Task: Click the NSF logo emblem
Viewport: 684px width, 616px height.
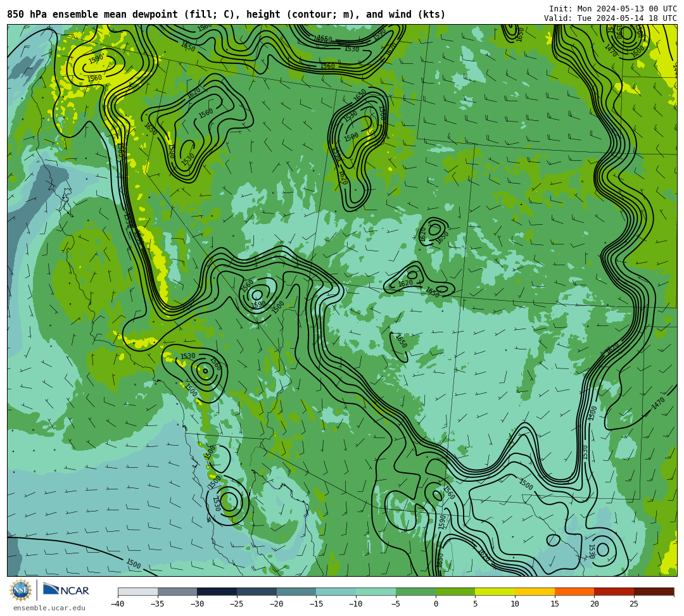Action: (20, 590)
